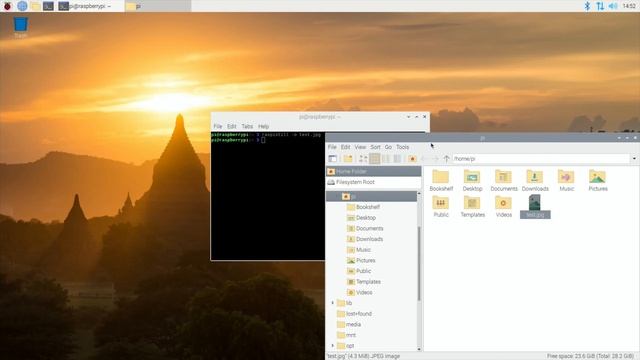640x360 pixels.
Task: Switch to compact view in toolbar
Action: click(386, 159)
